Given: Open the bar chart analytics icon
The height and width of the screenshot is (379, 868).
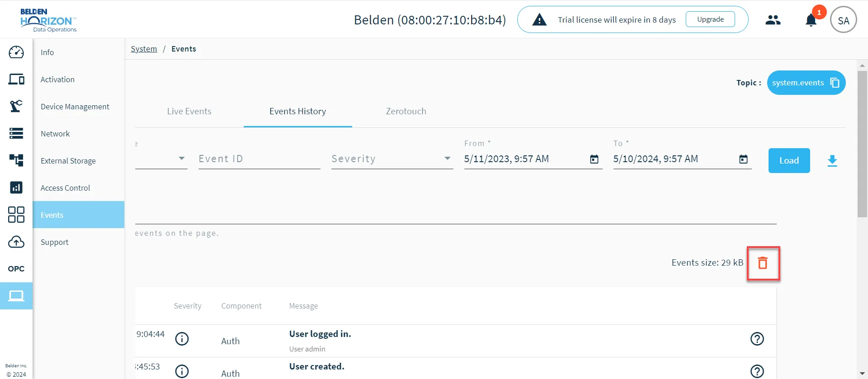Looking at the screenshot, I should [x=16, y=187].
